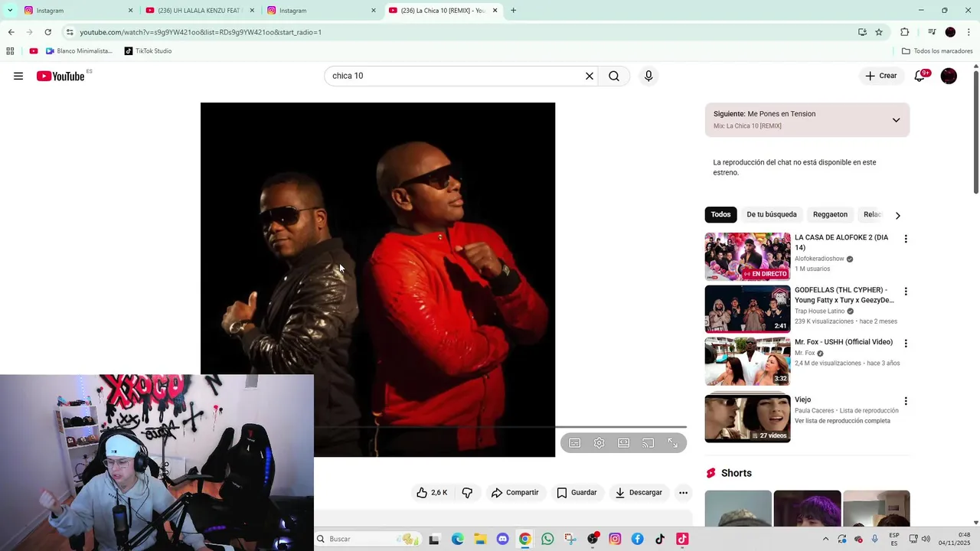This screenshot has height=551, width=980.
Task: Open Chrome extensions puzzle icon
Action: [904, 32]
